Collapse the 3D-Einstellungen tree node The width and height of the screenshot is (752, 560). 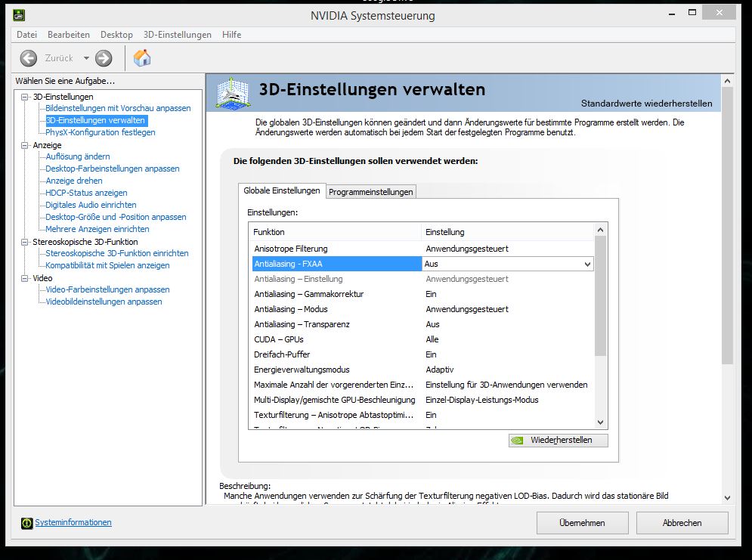tap(24, 97)
